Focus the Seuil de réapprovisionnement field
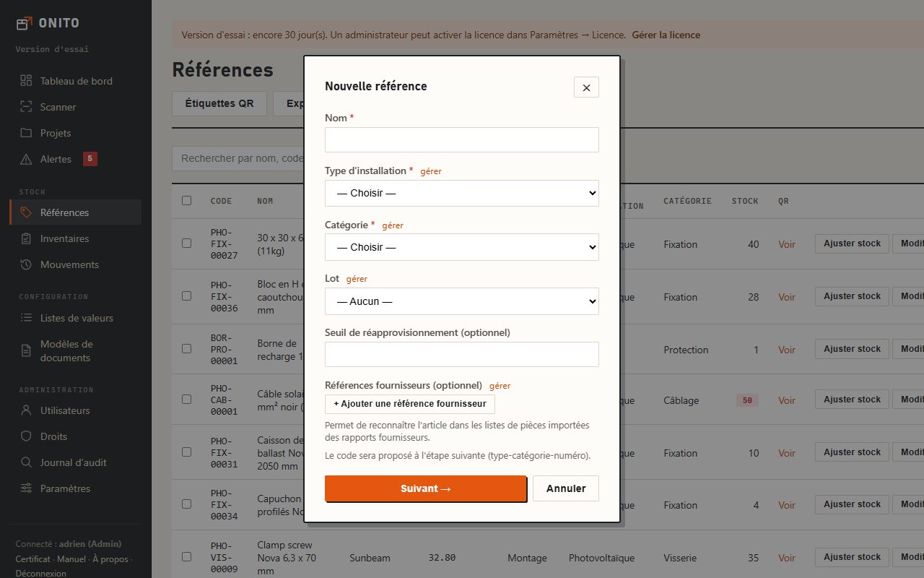The image size is (924, 578). pyautogui.click(x=462, y=354)
